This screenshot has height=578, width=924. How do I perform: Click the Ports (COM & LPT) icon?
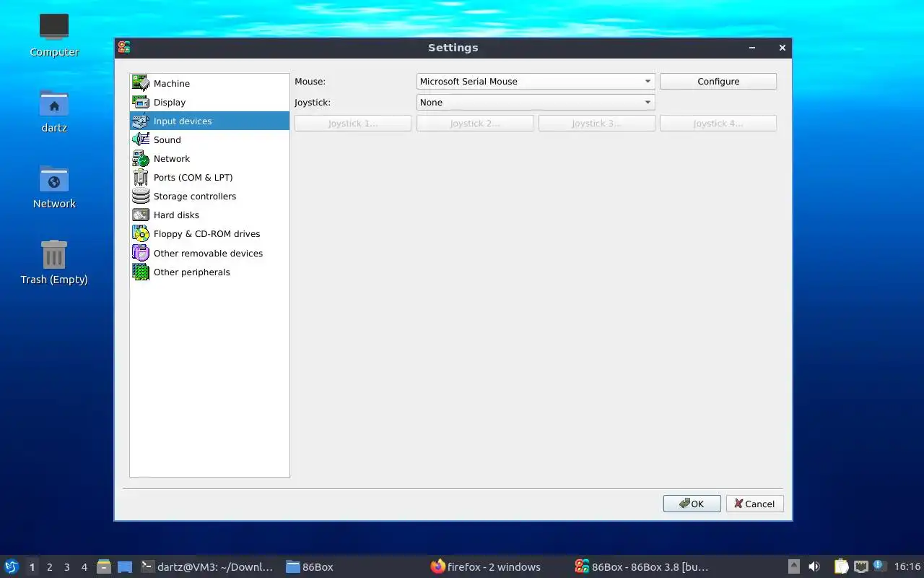pyautogui.click(x=141, y=177)
